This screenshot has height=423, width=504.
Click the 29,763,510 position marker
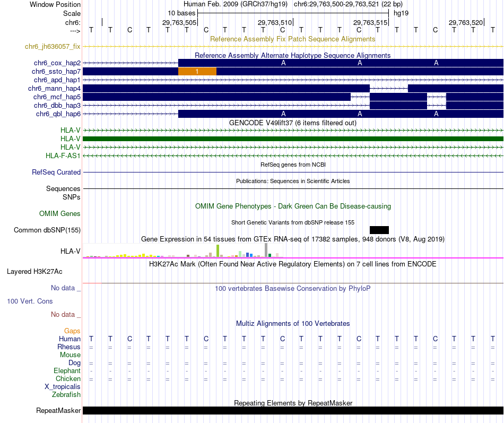coord(275,22)
